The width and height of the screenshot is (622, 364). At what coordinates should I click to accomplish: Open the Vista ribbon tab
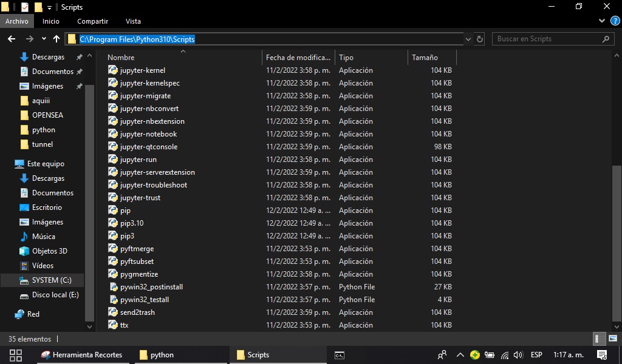[133, 21]
